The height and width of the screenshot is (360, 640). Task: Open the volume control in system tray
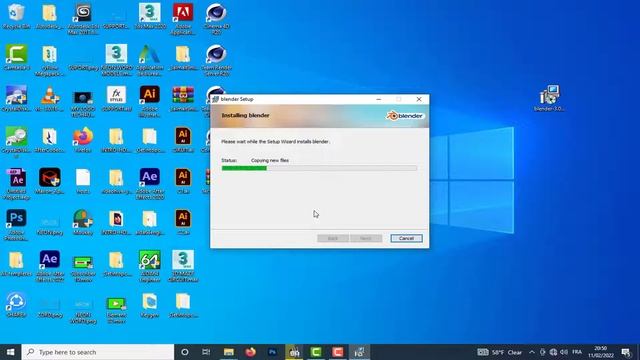[564, 352]
